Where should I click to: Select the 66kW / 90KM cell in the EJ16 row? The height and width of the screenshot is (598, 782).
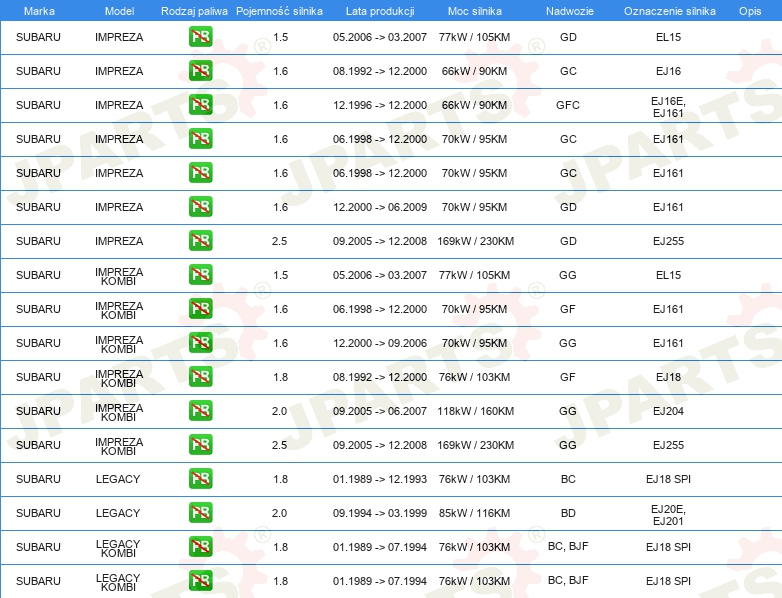[474, 71]
